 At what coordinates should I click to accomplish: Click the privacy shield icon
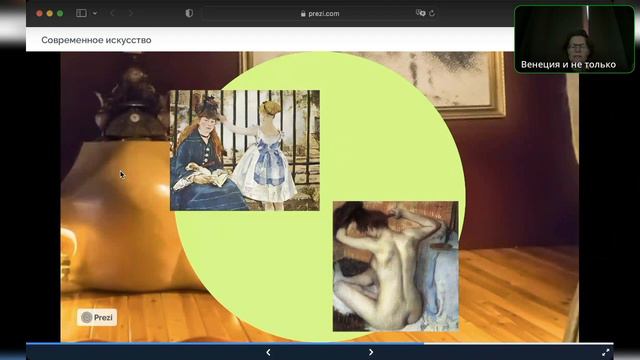(x=189, y=13)
